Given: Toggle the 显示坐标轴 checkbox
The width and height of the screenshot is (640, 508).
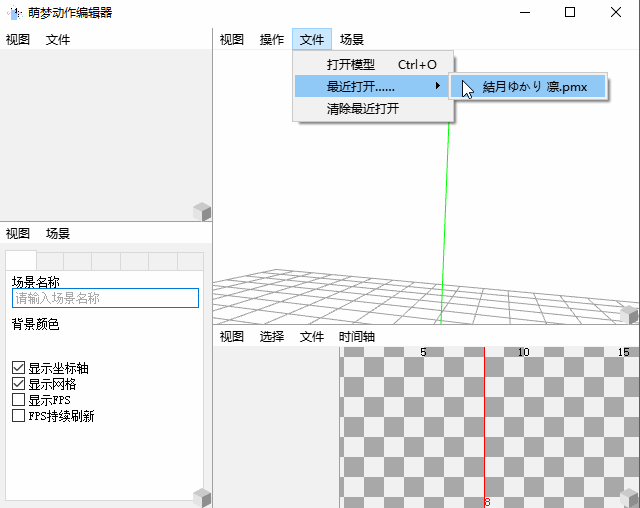Looking at the screenshot, I should (x=18, y=368).
